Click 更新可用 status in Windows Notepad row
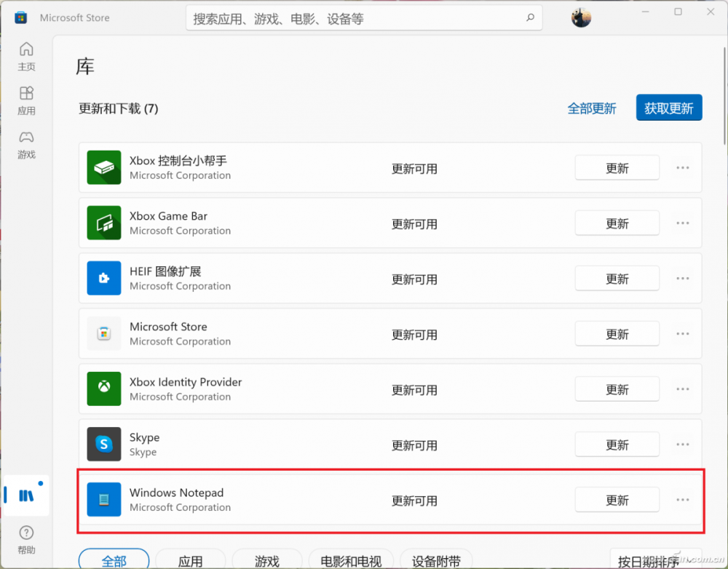This screenshot has width=728, height=569. pos(414,501)
